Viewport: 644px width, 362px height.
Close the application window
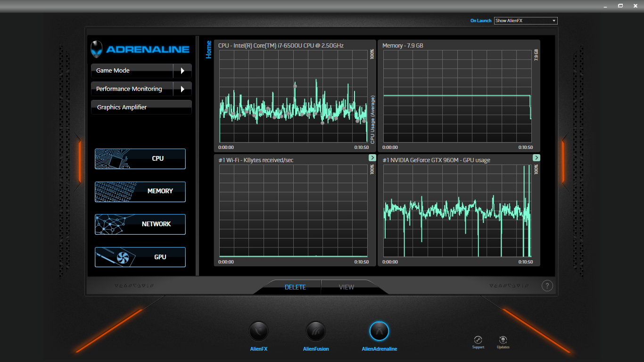[635, 6]
